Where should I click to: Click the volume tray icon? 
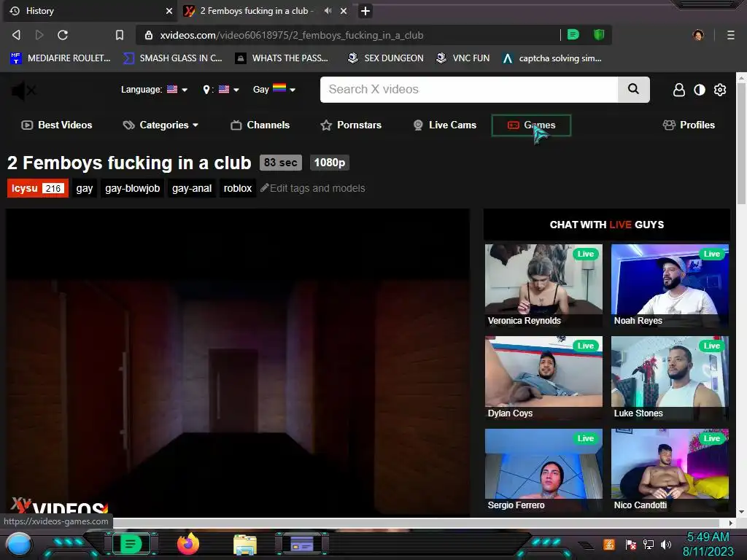667,544
